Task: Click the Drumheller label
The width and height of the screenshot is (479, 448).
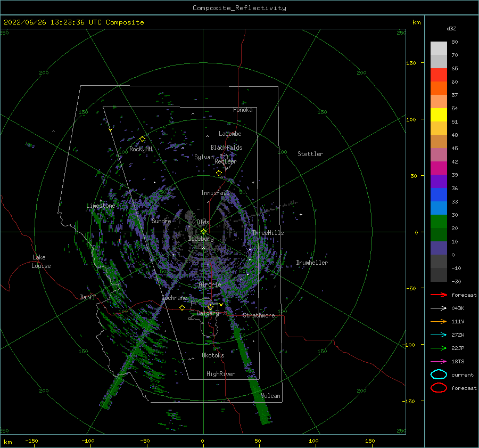Action: (x=311, y=263)
